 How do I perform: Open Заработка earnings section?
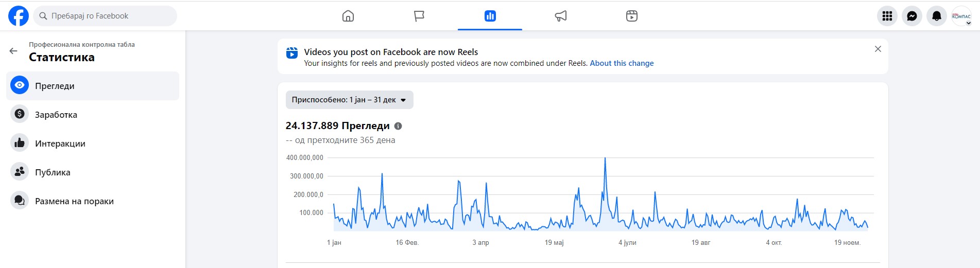pyautogui.click(x=56, y=115)
